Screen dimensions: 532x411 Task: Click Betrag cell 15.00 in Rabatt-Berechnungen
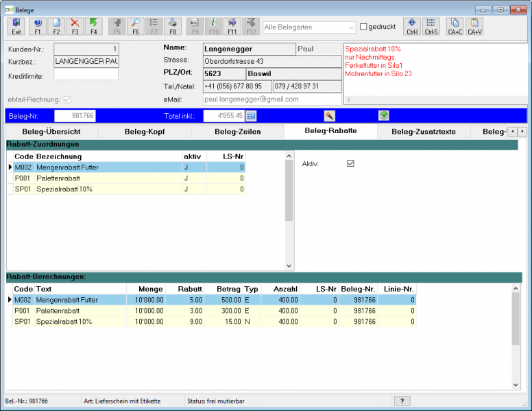[223, 322]
